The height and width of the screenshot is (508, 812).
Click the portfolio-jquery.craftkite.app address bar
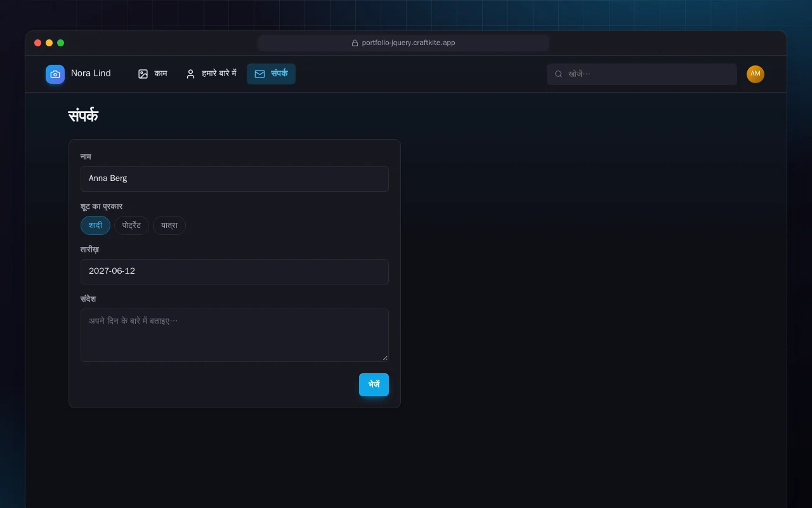pos(403,43)
